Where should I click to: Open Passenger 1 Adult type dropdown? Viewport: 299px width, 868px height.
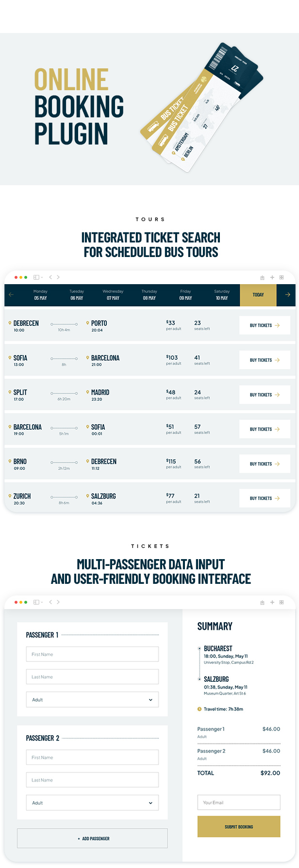92,700
